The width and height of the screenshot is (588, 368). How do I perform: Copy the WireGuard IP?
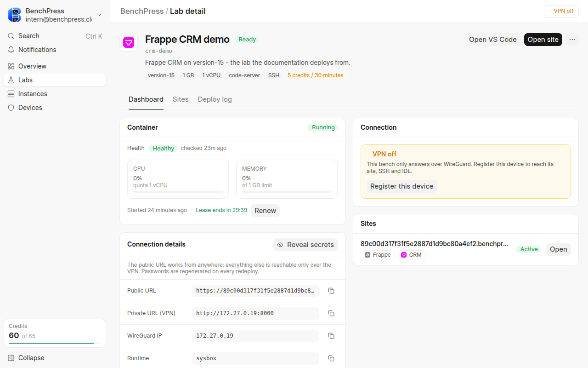331,336
